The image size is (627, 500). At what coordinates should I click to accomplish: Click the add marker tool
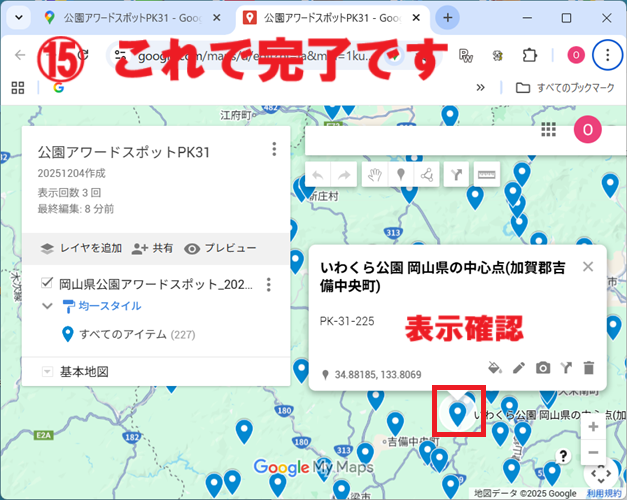tap(401, 175)
